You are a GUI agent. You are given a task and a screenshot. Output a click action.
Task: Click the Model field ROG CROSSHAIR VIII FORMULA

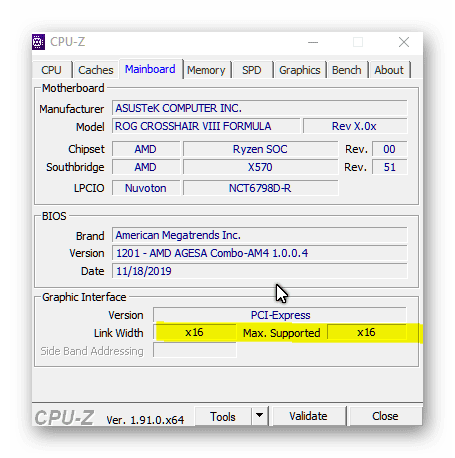coord(206,126)
